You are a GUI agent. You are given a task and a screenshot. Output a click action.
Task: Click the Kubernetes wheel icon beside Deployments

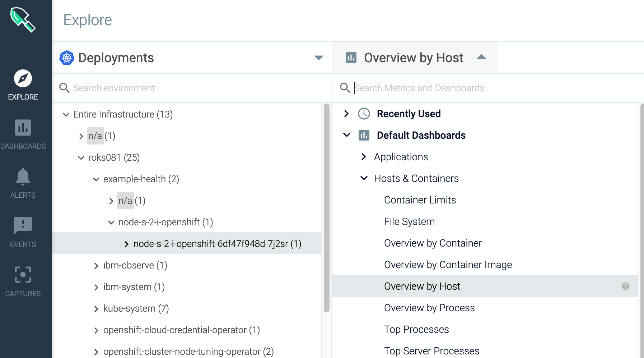pos(67,58)
